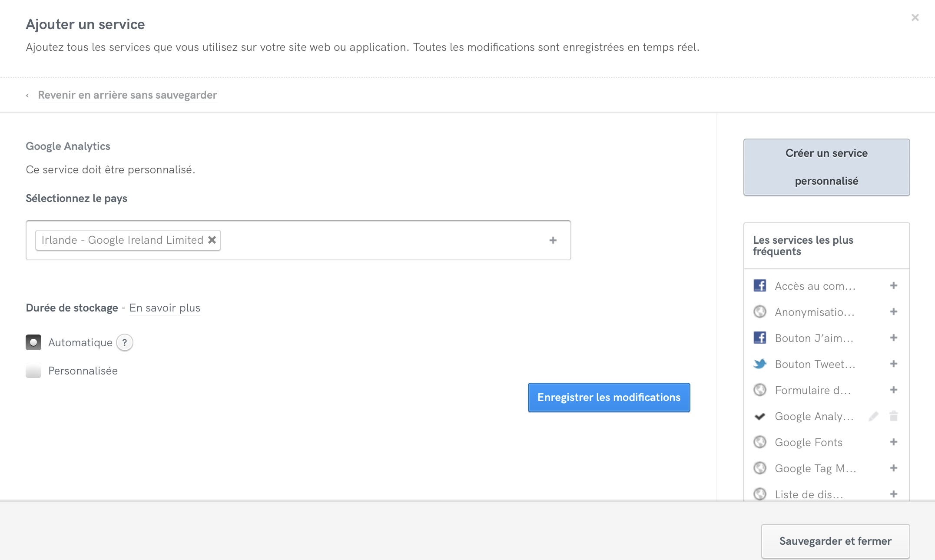935x560 pixels.
Task: Select the Personnalisée storage duration option
Action: coord(33,371)
